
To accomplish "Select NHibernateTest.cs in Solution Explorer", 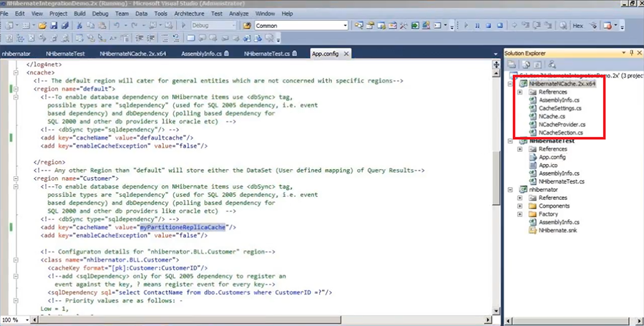I will pos(562,181).
